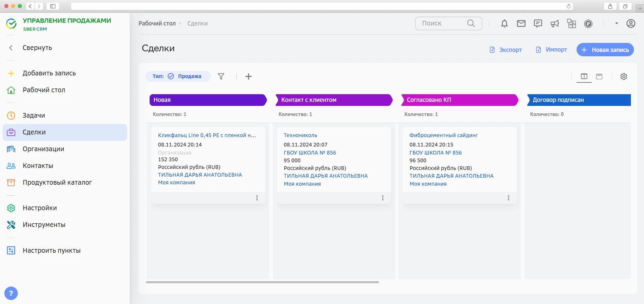Open the Фиброцементный сайдинг deal link
Viewport: 644px width, 304px height.
tap(443, 135)
